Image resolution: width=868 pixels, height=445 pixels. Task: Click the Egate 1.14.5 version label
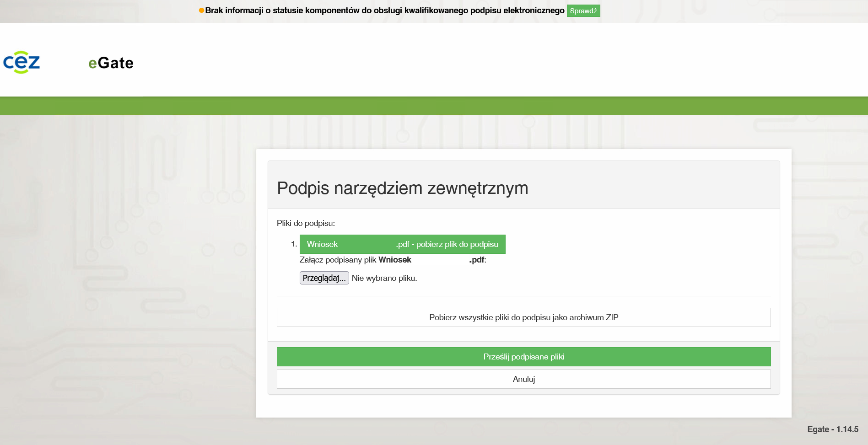pos(832,429)
